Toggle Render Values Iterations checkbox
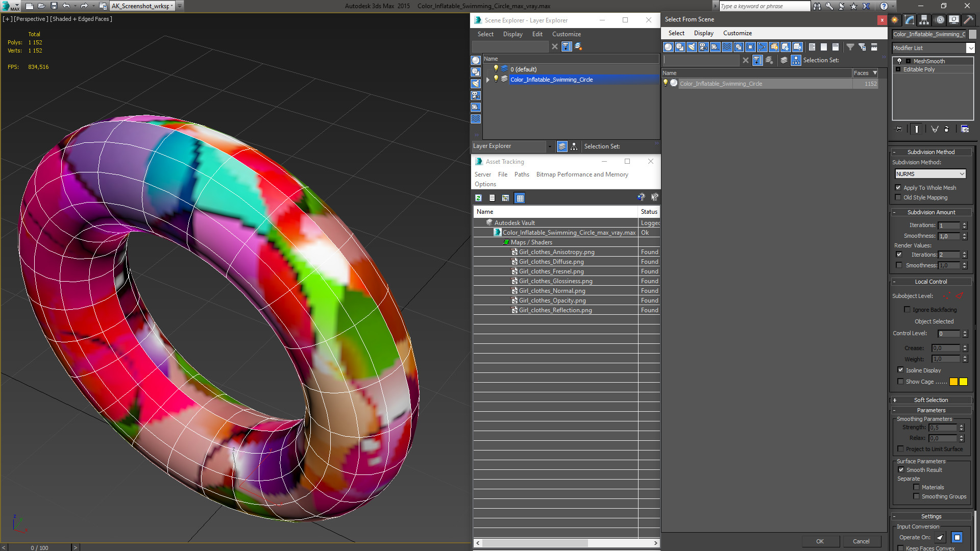 [x=899, y=255]
